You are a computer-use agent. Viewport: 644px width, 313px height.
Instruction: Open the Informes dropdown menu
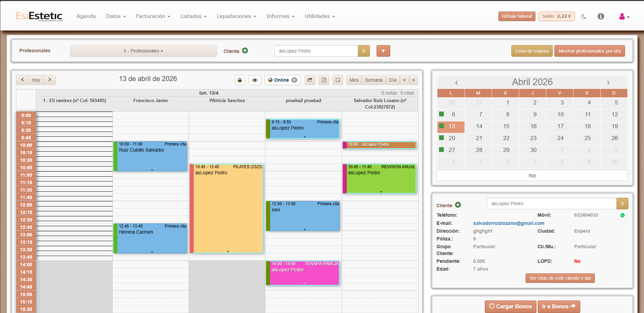click(x=280, y=16)
